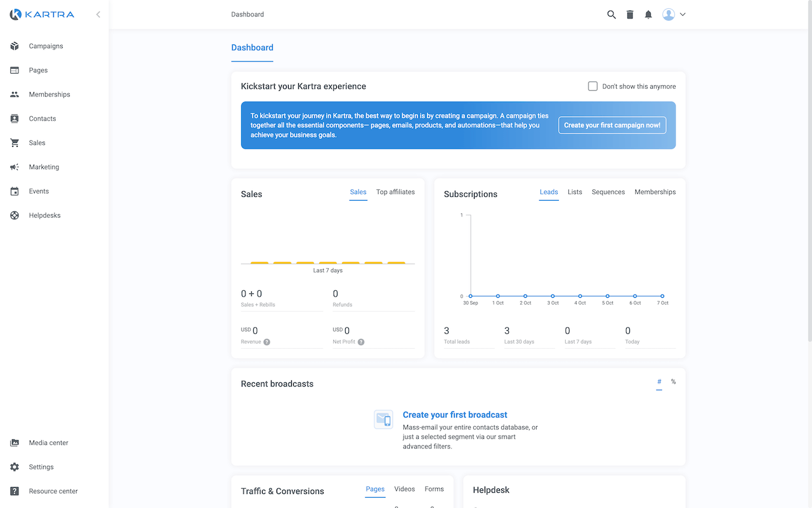Switch Recent broadcasts to percentage view

click(673, 382)
